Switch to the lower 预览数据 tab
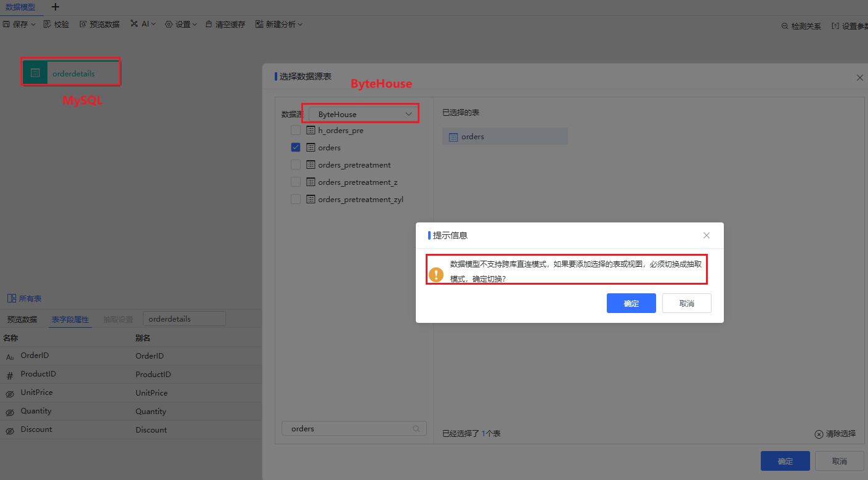868x480 pixels. pos(22,319)
